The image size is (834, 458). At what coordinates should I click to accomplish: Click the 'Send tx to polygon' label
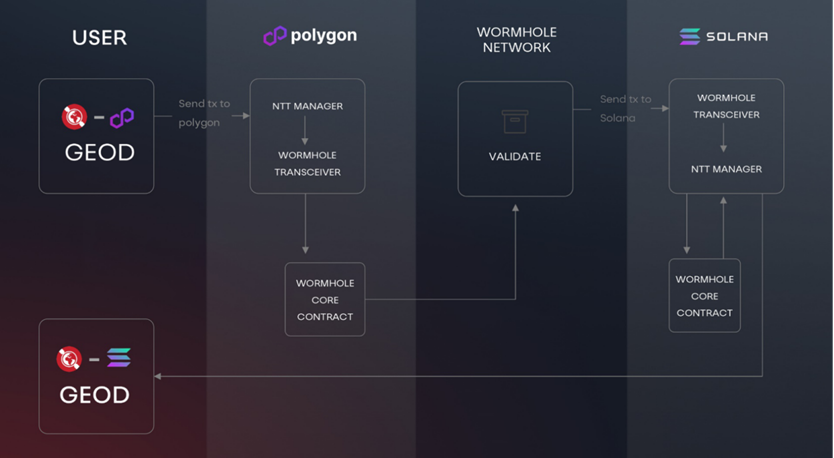tap(204, 113)
